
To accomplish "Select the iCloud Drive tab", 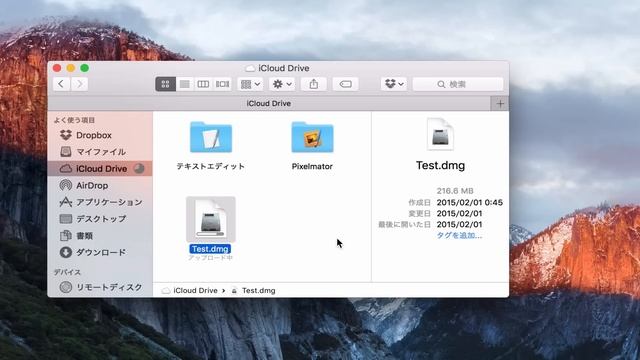I will (269, 104).
